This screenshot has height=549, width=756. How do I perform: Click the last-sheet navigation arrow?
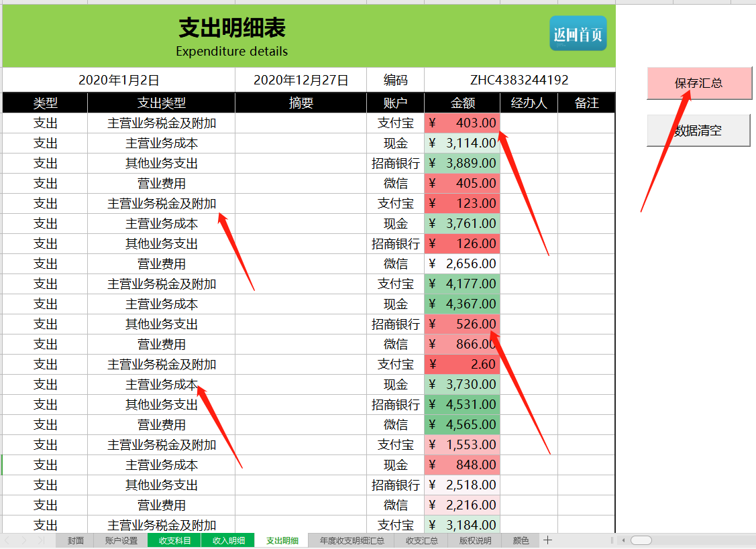tap(40, 540)
